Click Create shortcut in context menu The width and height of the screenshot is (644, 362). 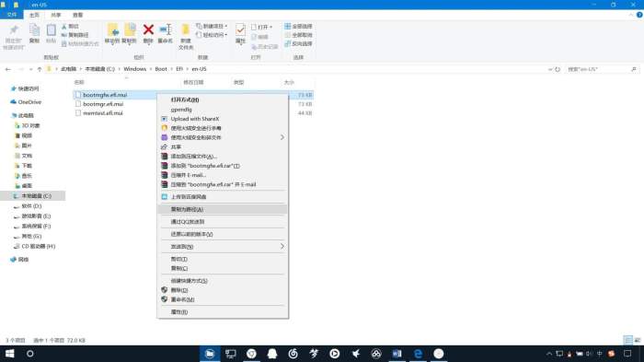(223, 281)
